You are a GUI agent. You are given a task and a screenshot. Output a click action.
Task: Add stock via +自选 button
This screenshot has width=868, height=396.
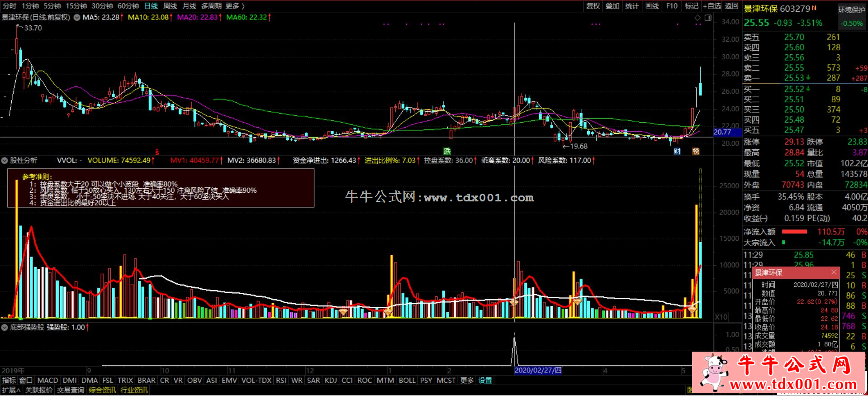pos(712,6)
